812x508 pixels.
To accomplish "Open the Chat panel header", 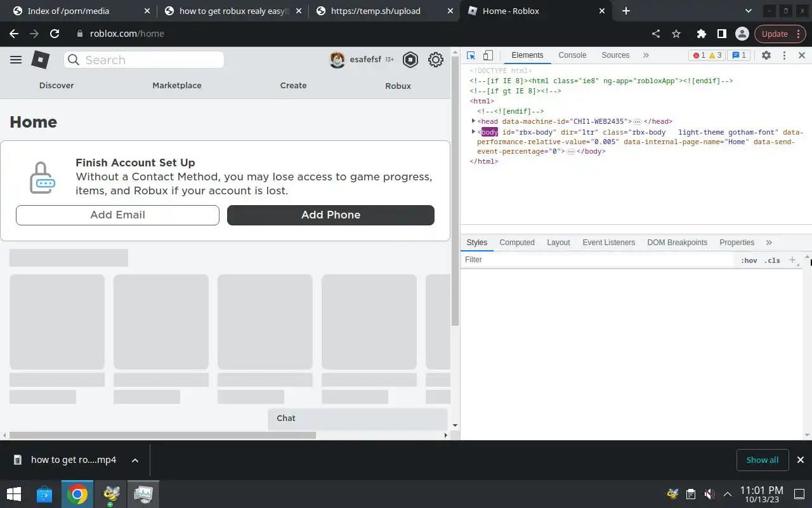I will pyautogui.click(x=357, y=418).
